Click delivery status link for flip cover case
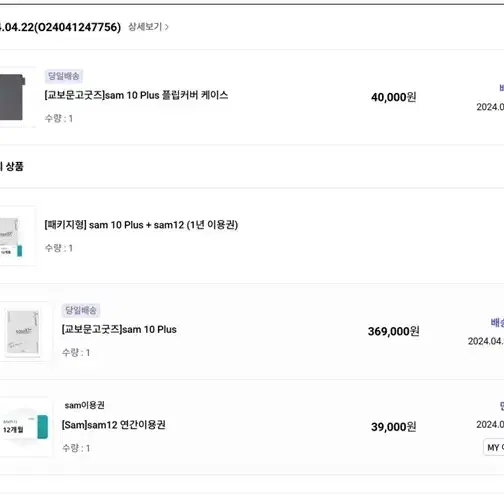This screenshot has width=504, height=504. [x=501, y=88]
